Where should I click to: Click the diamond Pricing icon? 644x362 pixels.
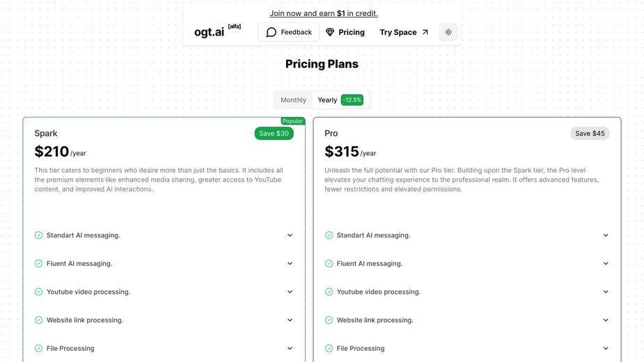click(x=330, y=32)
